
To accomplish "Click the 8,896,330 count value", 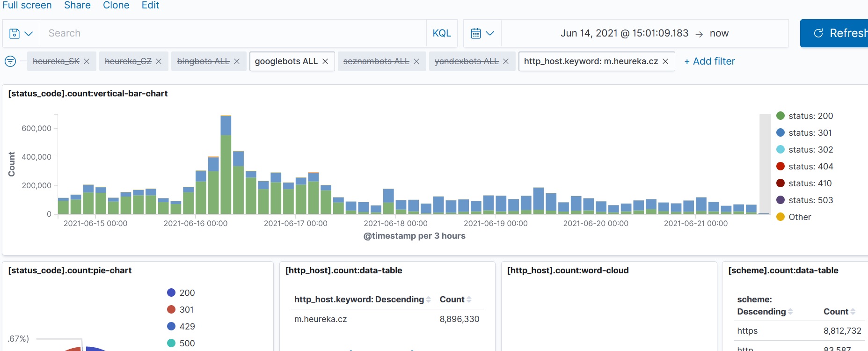I will click(x=460, y=319).
